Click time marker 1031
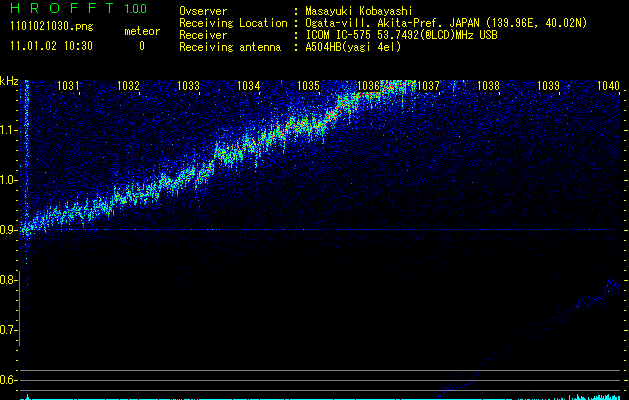 68,85
